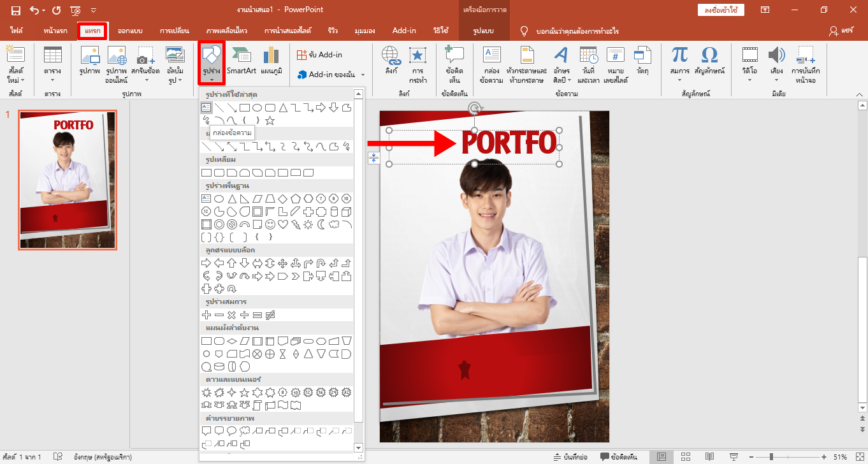Expand the My Add-ins (Add-in ของฉัน) dropdown
This screenshot has width=868, height=464.
pyautogui.click(x=363, y=75)
